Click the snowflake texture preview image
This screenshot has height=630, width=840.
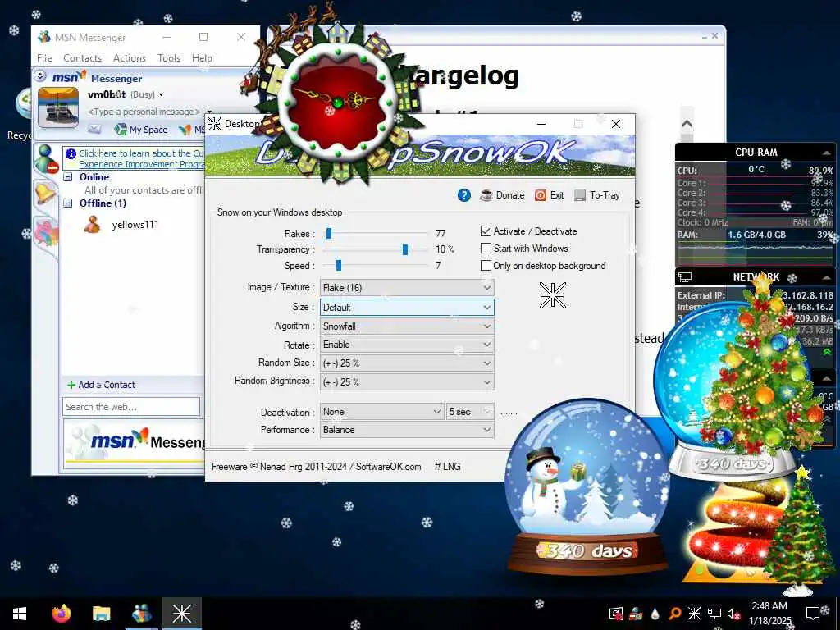point(552,295)
